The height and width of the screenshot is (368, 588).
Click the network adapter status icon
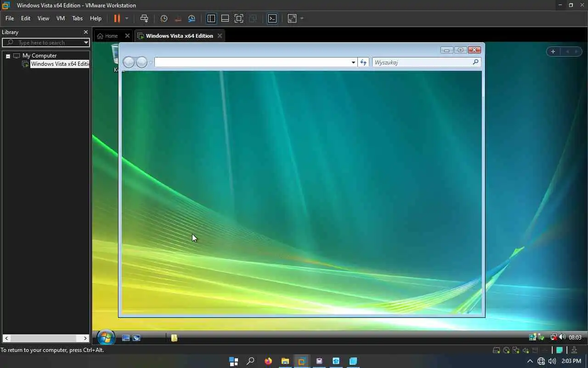(516, 350)
